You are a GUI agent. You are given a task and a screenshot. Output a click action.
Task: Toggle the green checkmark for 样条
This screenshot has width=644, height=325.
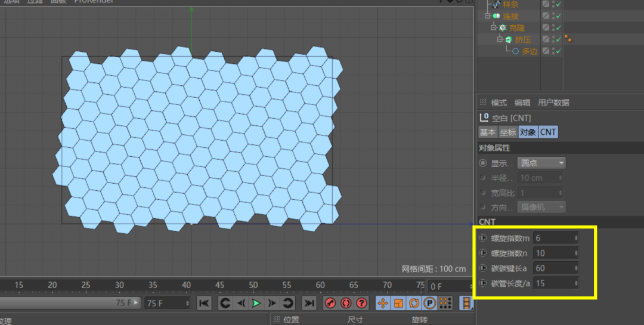pos(559,5)
